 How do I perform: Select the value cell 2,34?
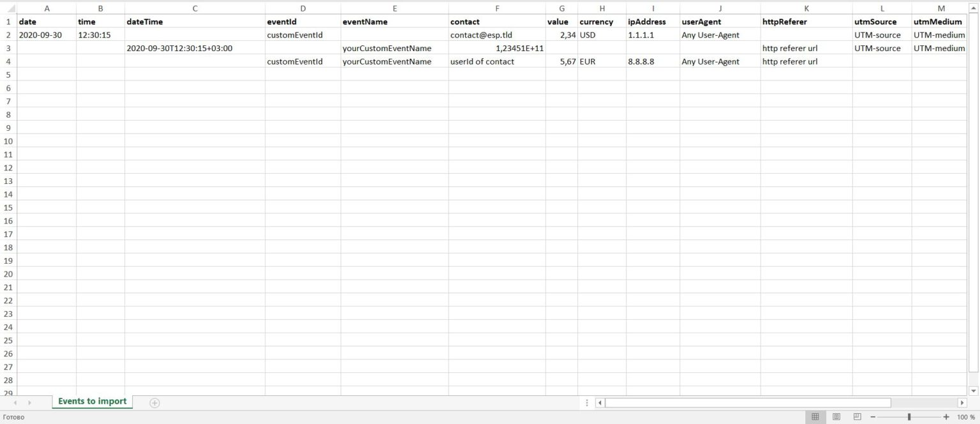561,35
